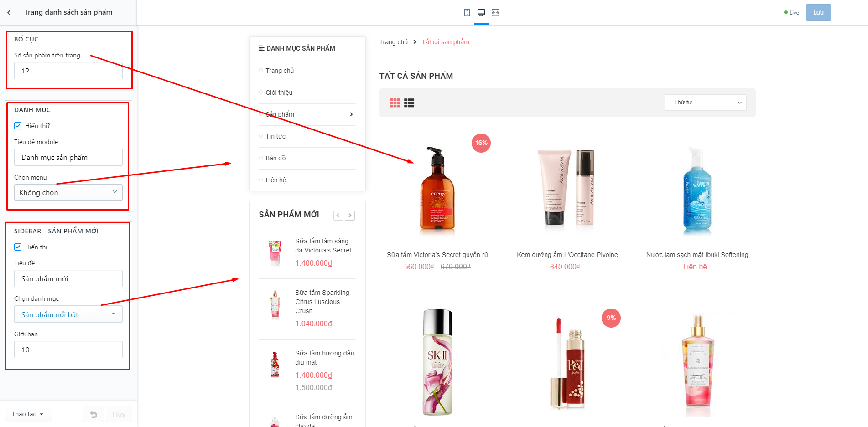Click the 'Liên hệ' price label under Ibuki
Screen dimensions: 868x427
[x=695, y=267]
